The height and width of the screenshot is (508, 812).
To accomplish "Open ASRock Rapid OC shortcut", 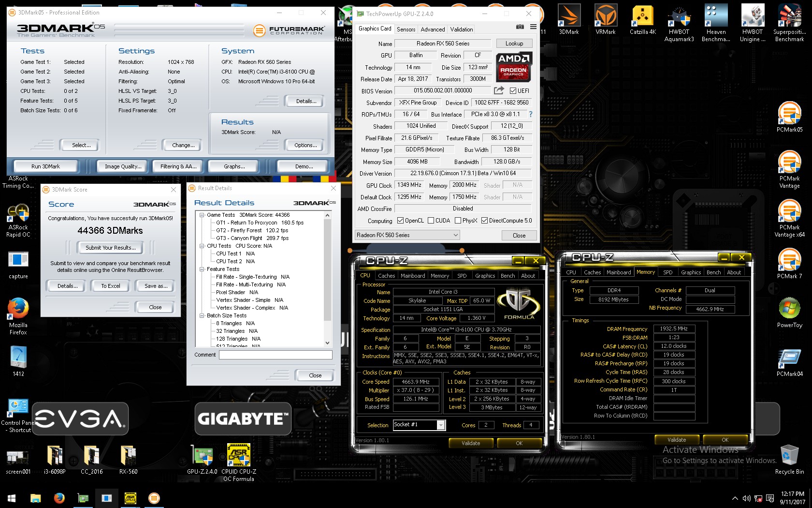I will pos(18,221).
